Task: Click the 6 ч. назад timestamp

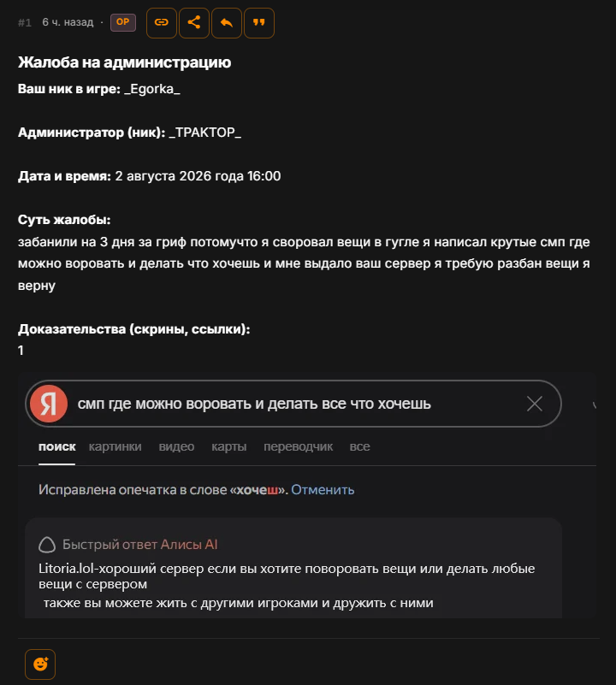Action: coord(68,22)
